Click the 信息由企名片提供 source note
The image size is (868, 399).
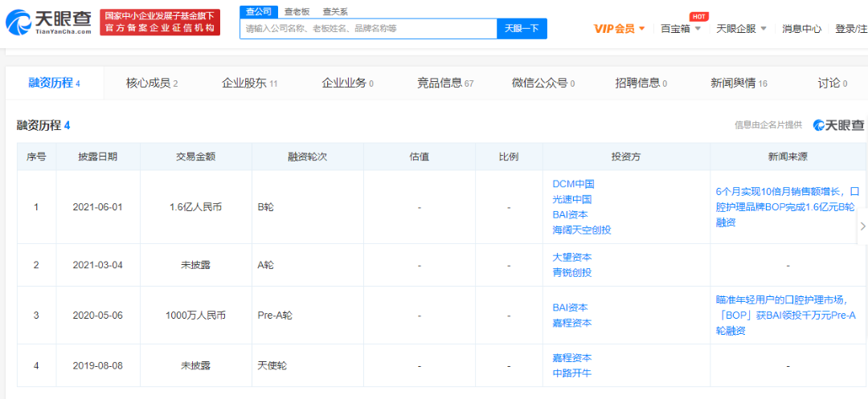[x=768, y=125]
